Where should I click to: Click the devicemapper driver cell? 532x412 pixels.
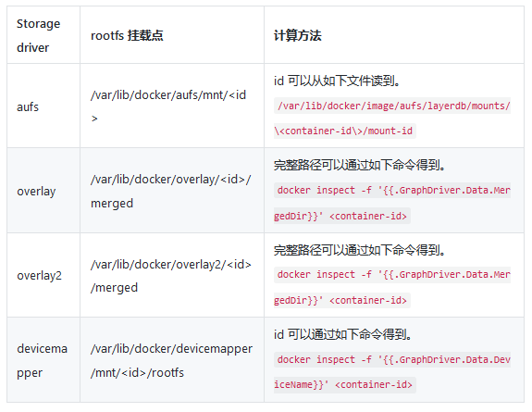click(x=42, y=360)
